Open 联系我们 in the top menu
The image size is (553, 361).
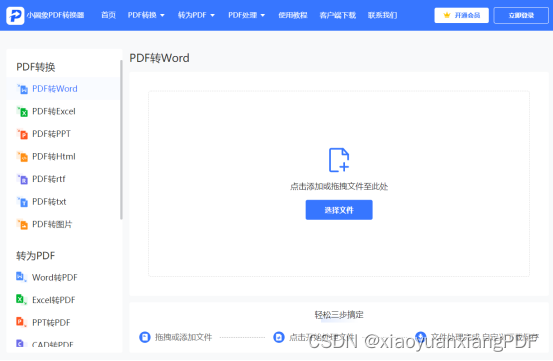(382, 15)
